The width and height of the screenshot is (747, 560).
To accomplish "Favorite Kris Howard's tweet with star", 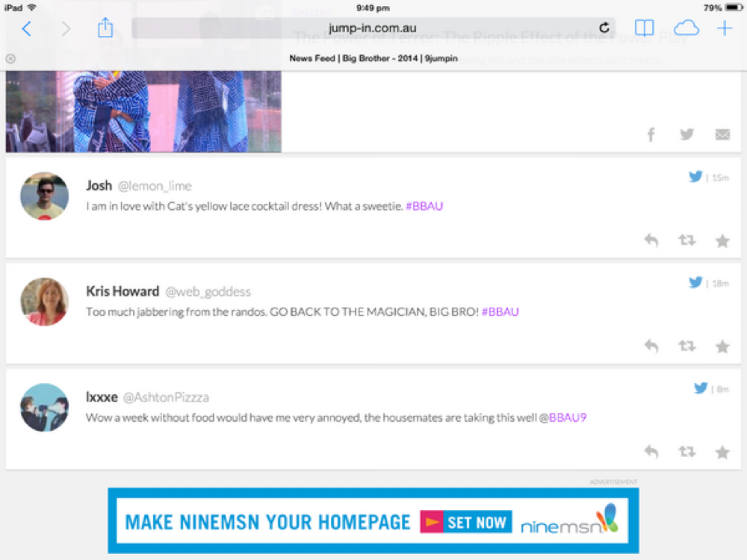I will tap(722, 346).
